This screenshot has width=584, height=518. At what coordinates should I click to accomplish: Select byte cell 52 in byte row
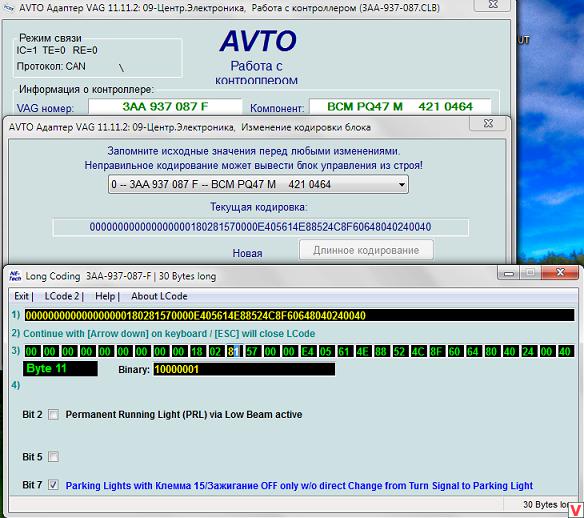(x=399, y=351)
